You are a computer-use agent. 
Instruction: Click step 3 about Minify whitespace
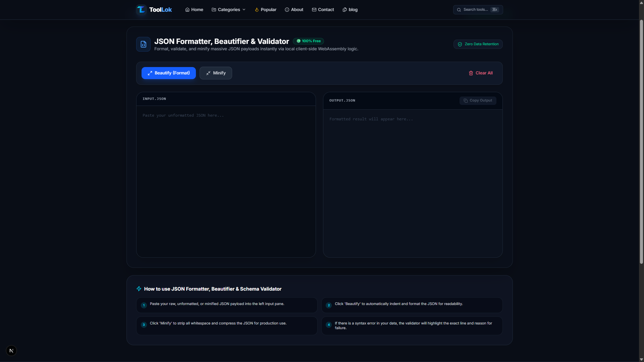(227, 326)
